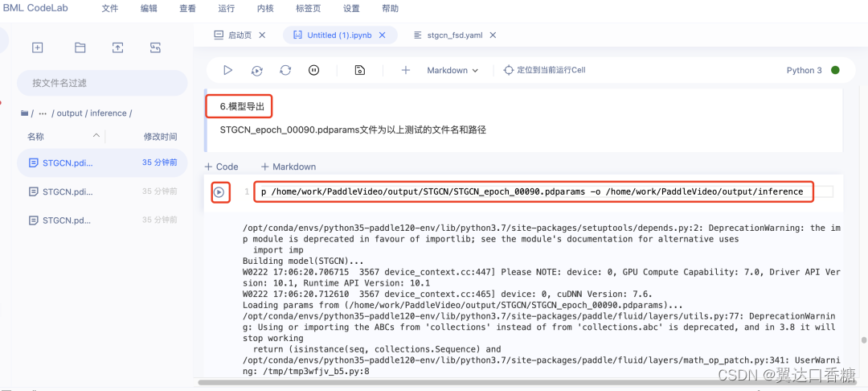Run the current cell with play icon
The image size is (868, 391).
[227, 70]
